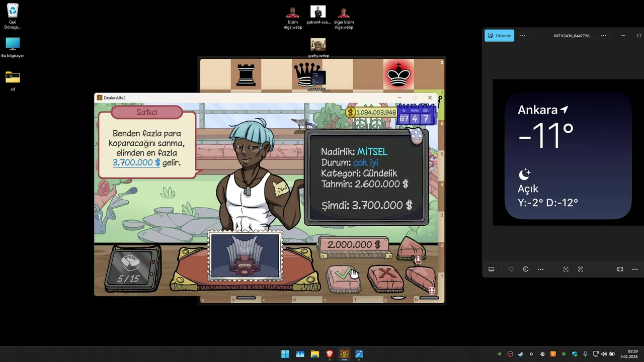
Task: Minimize the DealersLife2 window
Action: [x=399, y=98]
